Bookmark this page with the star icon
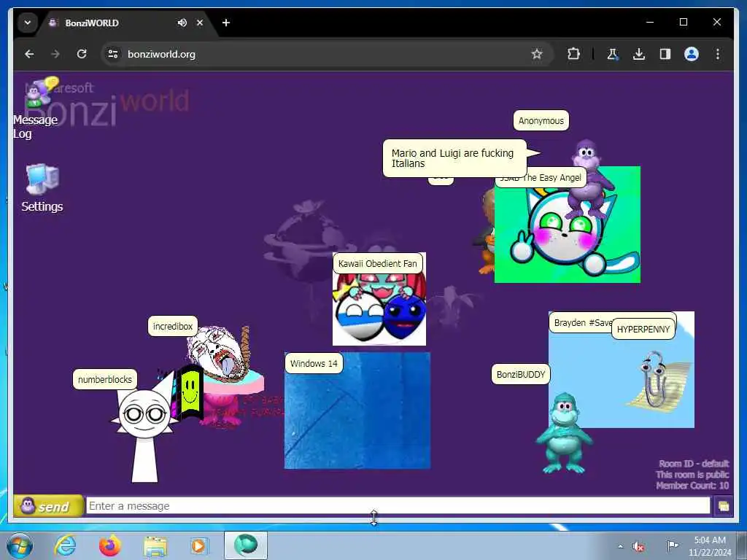Viewport: 747px width, 560px height. point(537,54)
